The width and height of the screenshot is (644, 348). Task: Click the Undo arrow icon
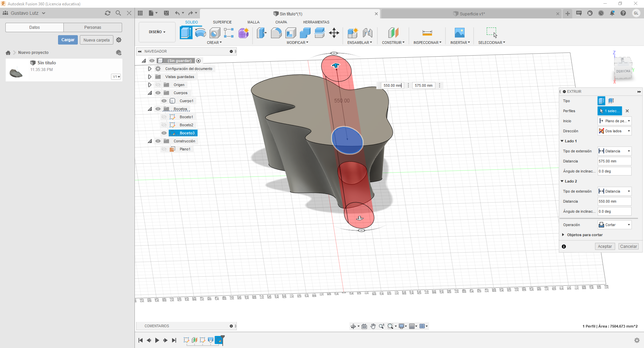177,13
